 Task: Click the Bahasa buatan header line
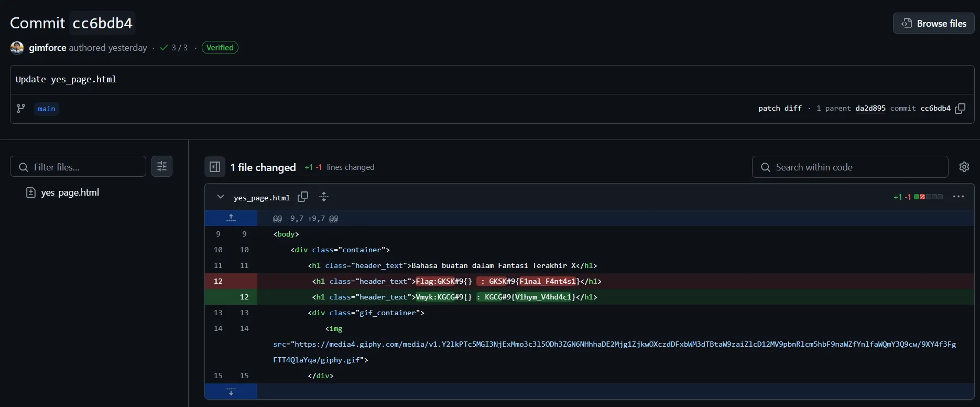coord(452,265)
